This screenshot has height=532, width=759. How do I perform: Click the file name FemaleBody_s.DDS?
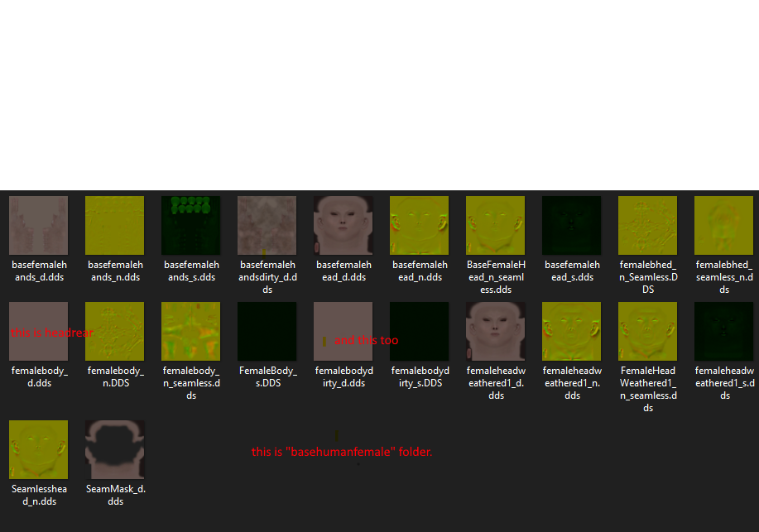click(x=267, y=376)
